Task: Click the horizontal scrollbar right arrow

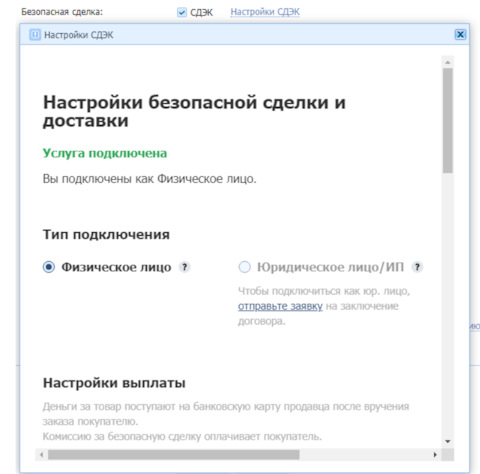Action: pos(435,455)
